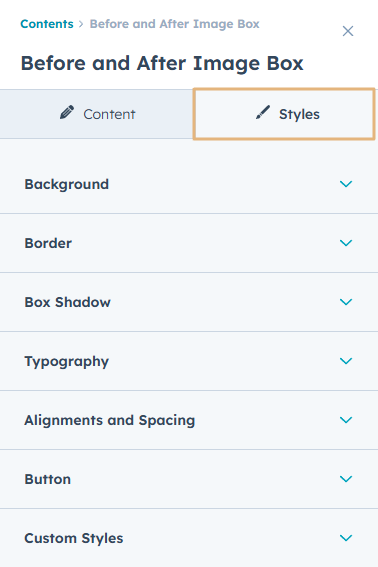Click the Before and After Image Box breadcrumb

click(174, 24)
